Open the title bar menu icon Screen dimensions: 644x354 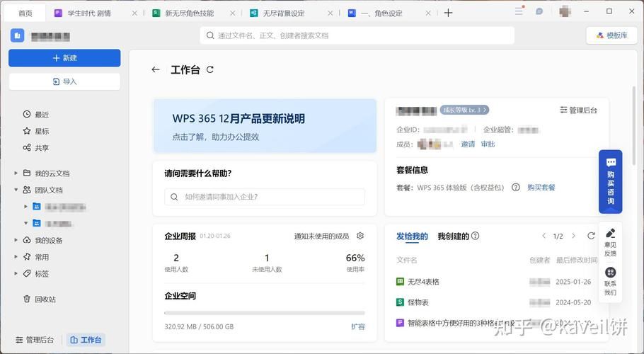coord(519,11)
